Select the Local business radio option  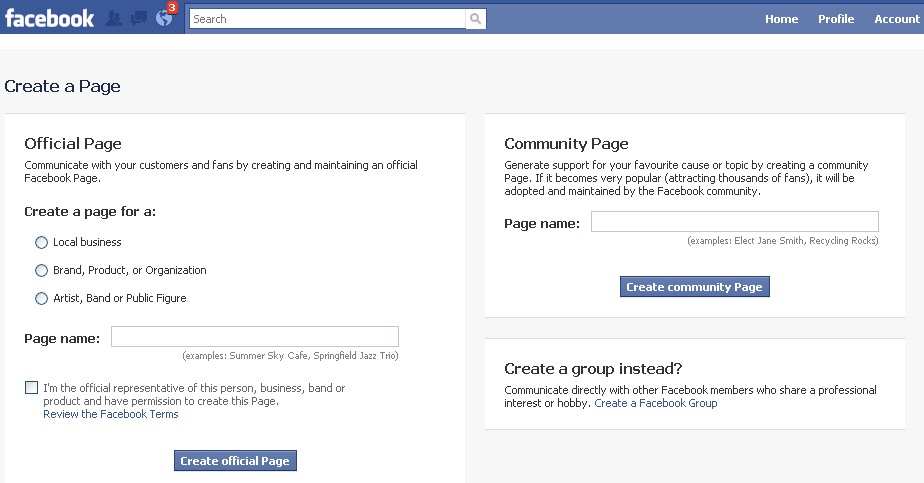[x=41, y=242]
